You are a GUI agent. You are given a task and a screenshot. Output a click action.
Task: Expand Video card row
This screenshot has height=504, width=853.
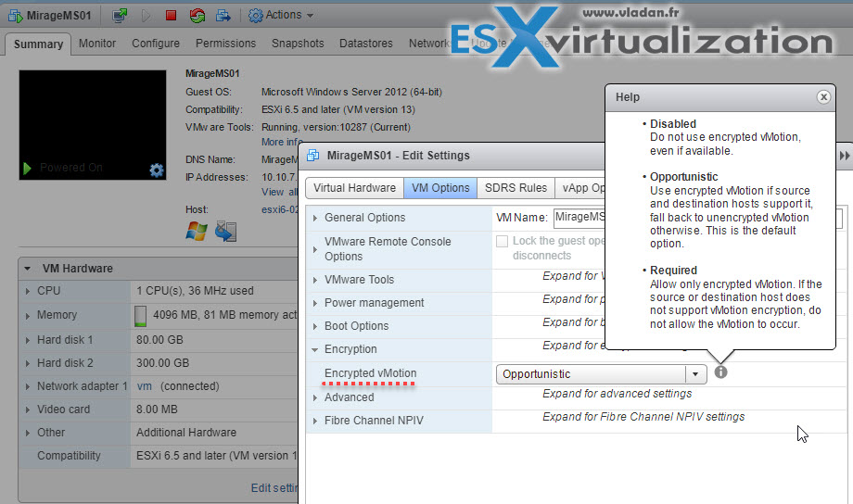(x=27, y=409)
